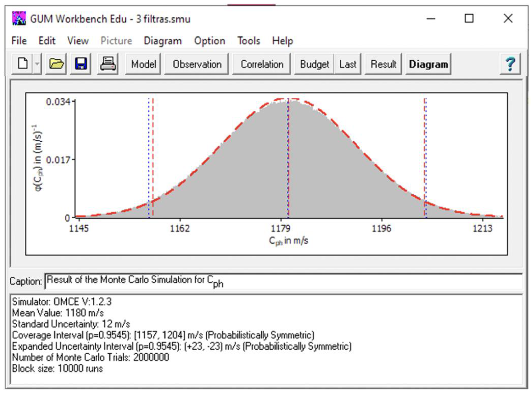Click the GUM Workbench title bar icon

19,18
